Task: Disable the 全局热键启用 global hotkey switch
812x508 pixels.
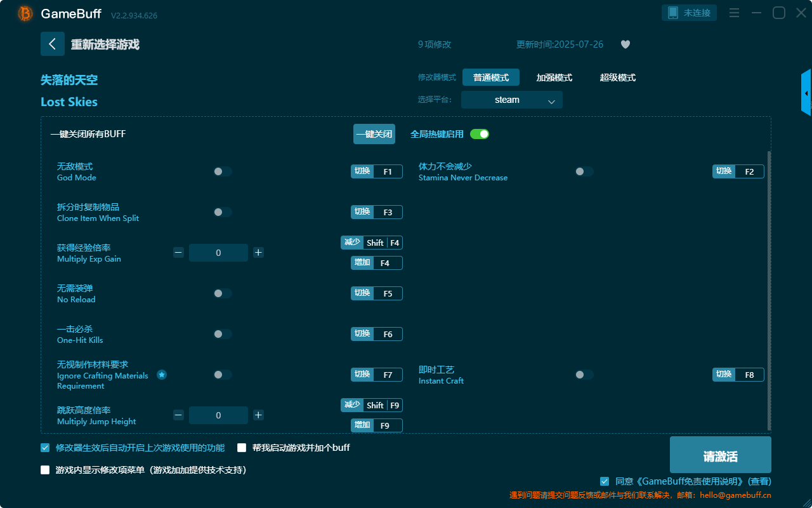Action: click(480, 134)
